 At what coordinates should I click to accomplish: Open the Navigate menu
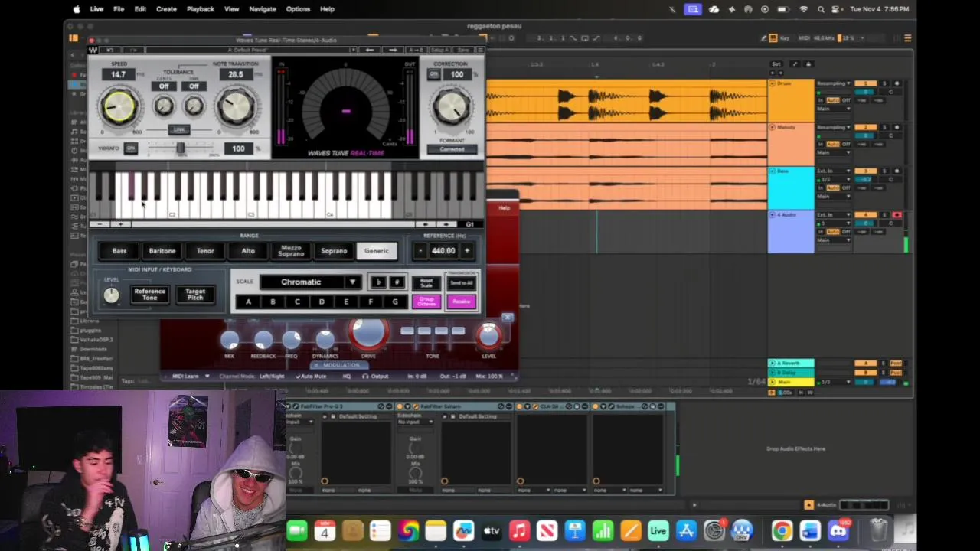point(263,9)
